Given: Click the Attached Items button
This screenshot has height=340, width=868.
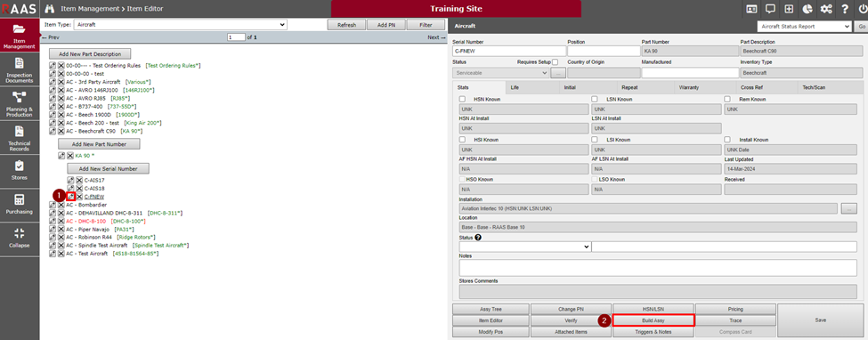Looking at the screenshot, I should pos(572,332).
